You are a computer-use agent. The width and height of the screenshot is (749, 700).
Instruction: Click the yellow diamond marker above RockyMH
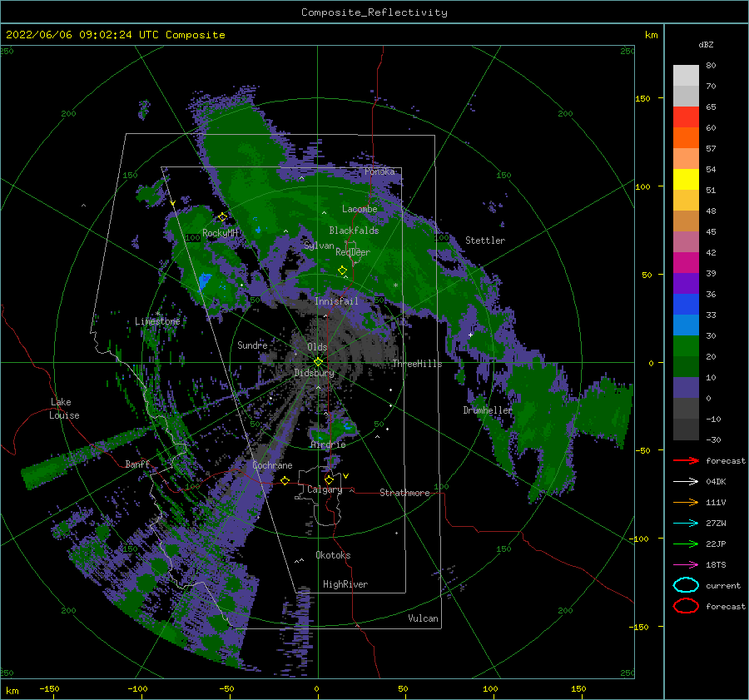click(x=222, y=217)
